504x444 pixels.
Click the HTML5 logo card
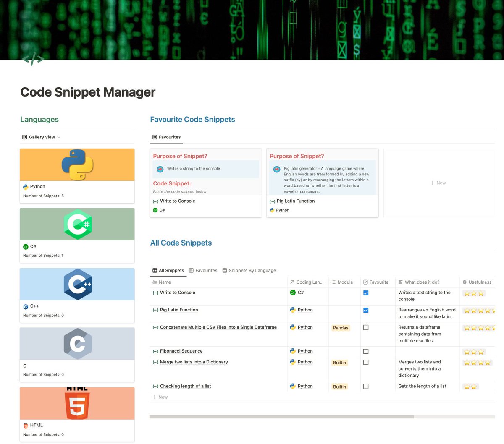tap(77, 403)
